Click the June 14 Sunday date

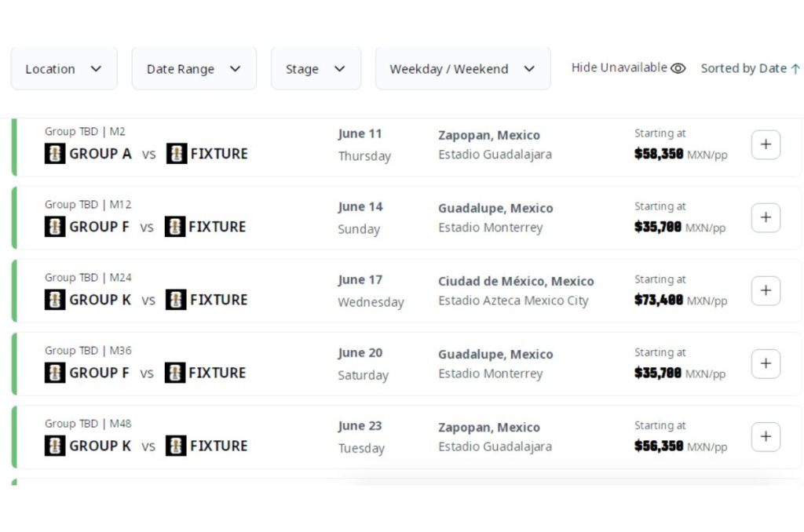tap(360, 218)
